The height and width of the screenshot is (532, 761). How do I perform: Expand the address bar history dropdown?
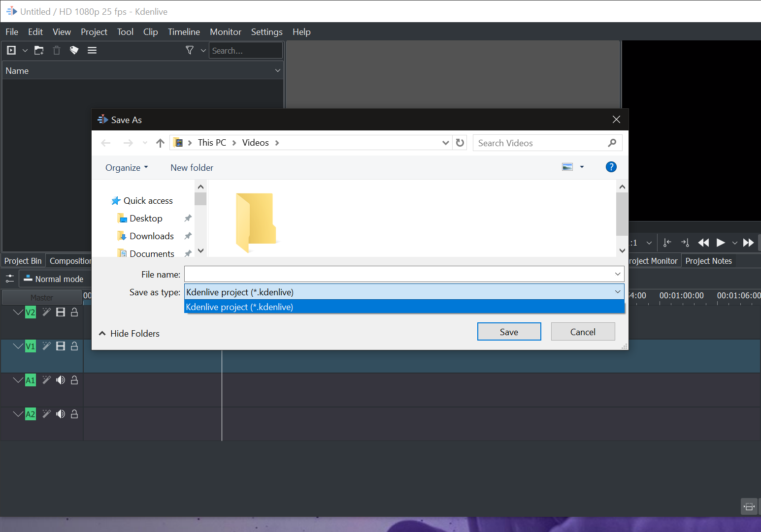pyautogui.click(x=446, y=143)
